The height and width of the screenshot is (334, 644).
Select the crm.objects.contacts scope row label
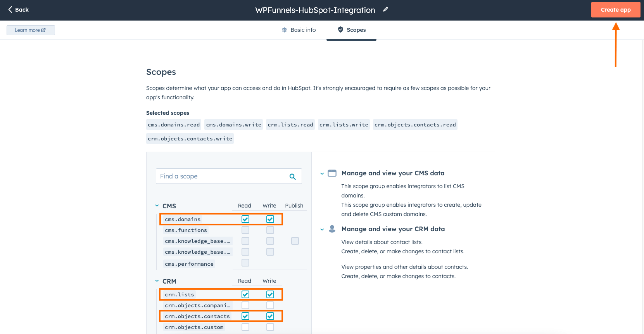[197, 316]
